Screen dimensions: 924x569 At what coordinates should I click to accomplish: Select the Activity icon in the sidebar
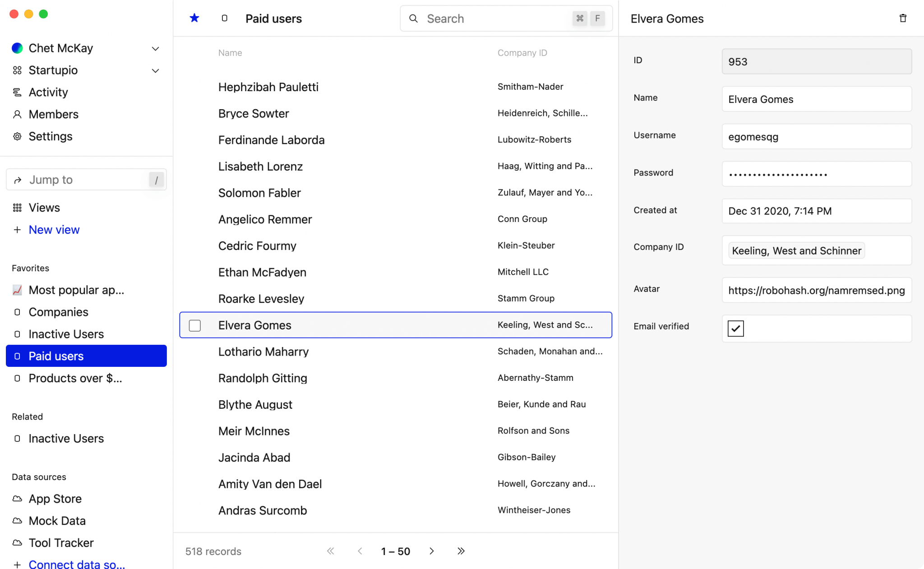coord(17,92)
